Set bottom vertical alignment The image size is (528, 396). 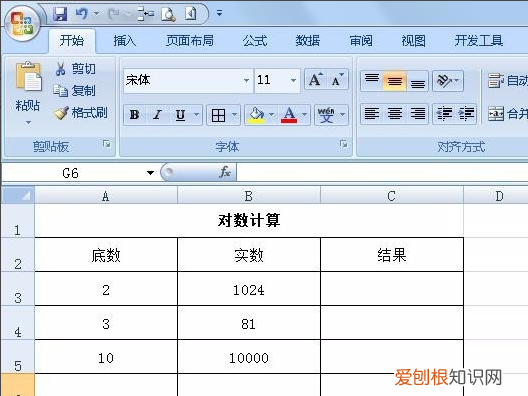click(x=418, y=81)
